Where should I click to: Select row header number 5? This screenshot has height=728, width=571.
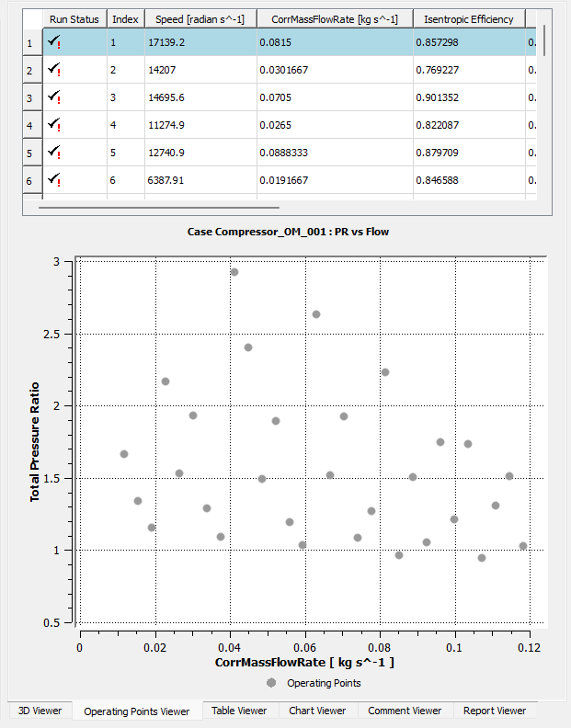(x=32, y=153)
